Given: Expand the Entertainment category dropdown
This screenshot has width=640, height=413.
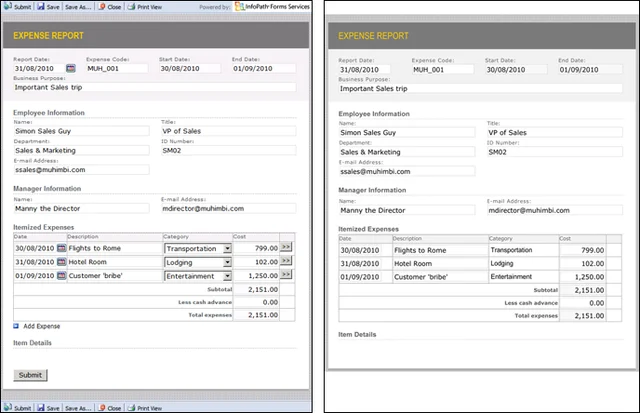Looking at the screenshot, I should 227,276.
